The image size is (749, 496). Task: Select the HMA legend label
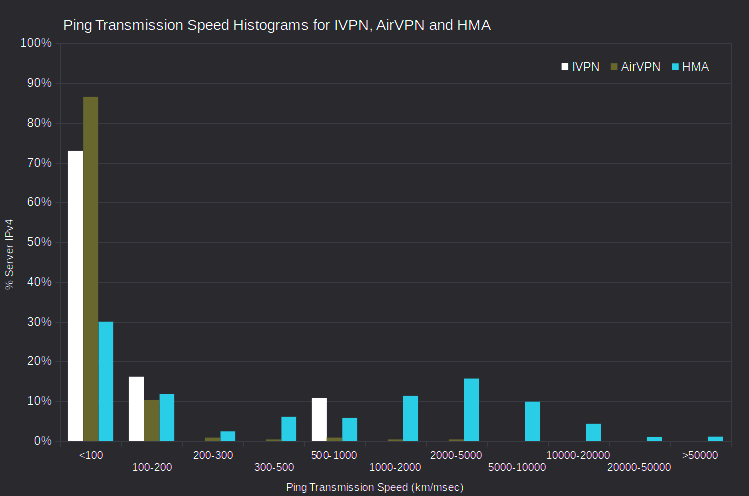[x=695, y=67]
